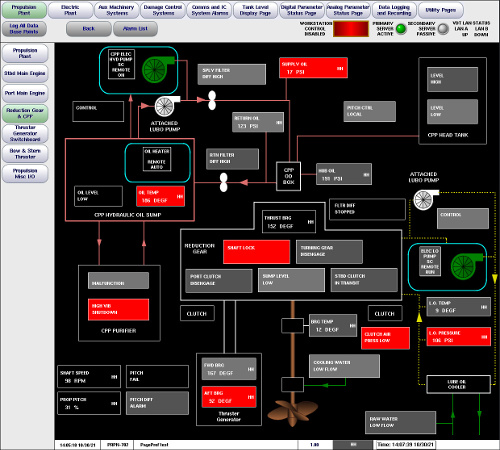Click the Turning Gear Disengage indicator
The width and height of the screenshot is (500, 450).
pyautogui.click(x=329, y=252)
